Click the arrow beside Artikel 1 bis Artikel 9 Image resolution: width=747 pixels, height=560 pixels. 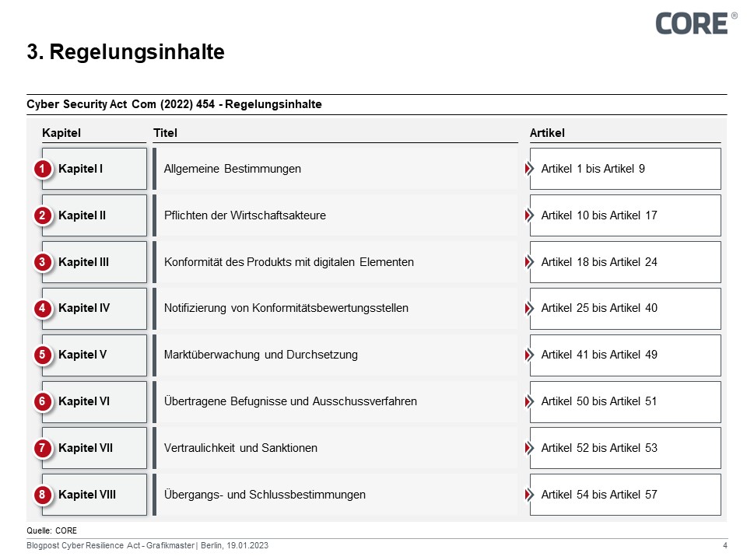tap(529, 169)
